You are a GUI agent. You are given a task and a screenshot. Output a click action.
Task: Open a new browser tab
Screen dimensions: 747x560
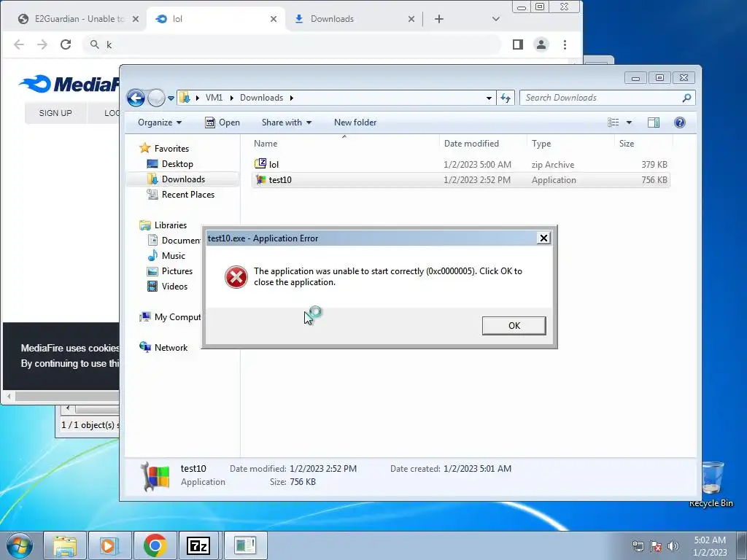(438, 19)
